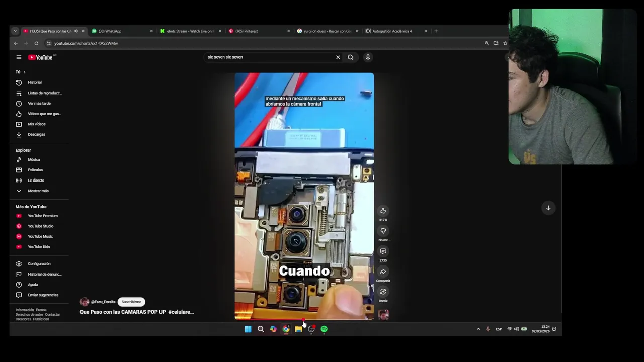Focus the YouTube search input field

click(269, 57)
